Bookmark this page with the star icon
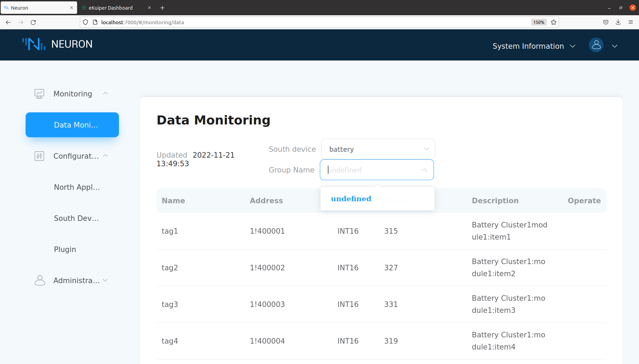 [554, 22]
